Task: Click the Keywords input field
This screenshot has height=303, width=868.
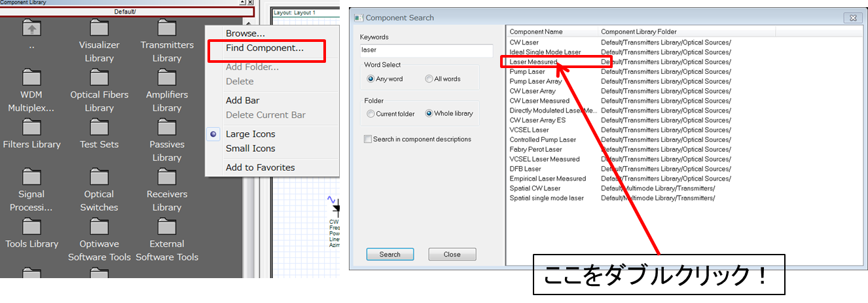Action: coord(426,50)
